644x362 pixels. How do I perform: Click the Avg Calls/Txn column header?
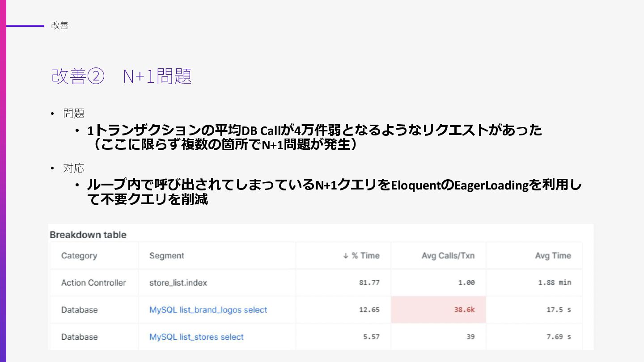tap(448, 256)
